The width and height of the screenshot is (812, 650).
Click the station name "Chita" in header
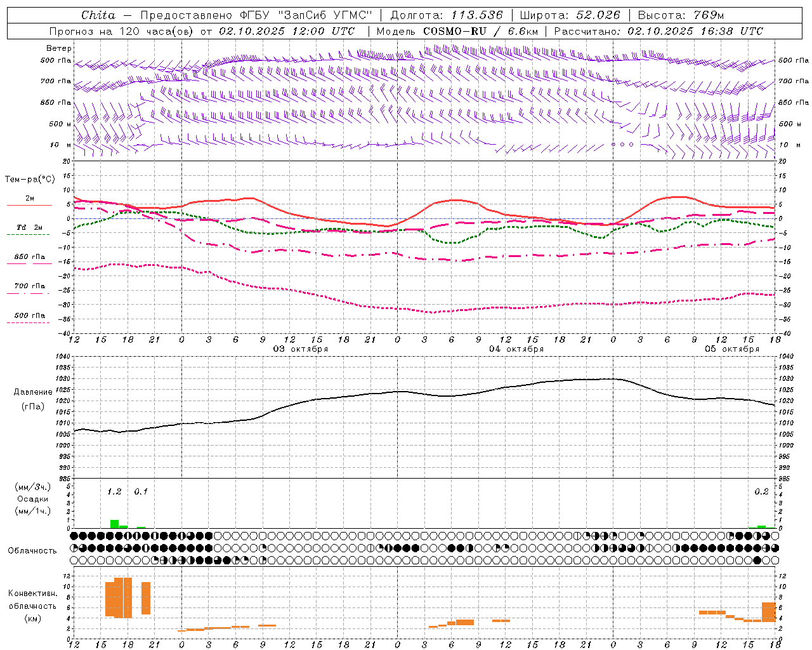click(x=98, y=15)
